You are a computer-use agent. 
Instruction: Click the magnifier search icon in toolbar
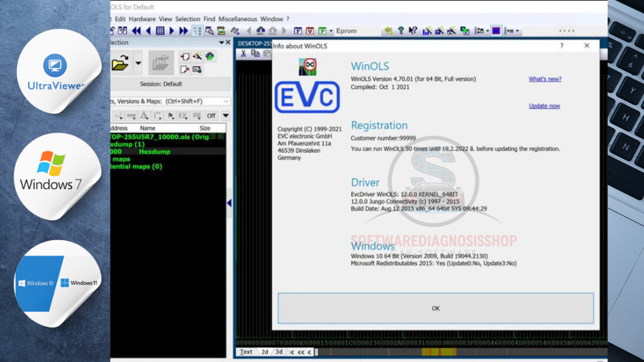click(209, 30)
